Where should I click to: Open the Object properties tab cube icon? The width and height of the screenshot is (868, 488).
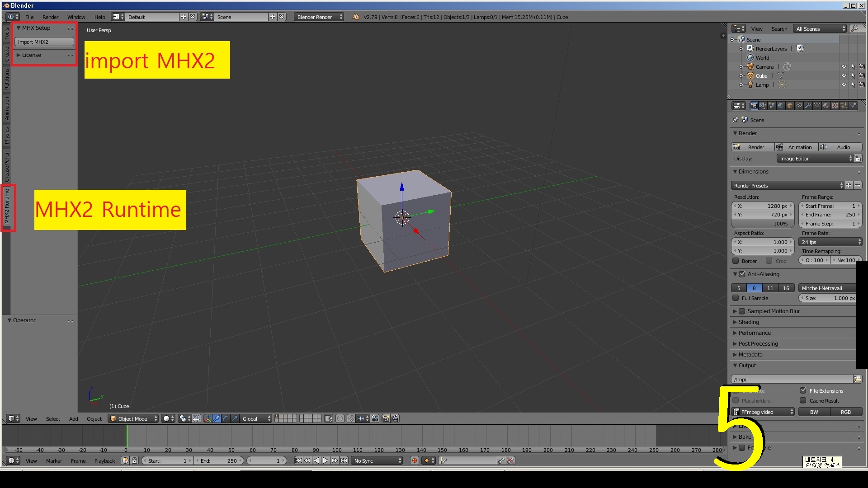pos(790,106)
